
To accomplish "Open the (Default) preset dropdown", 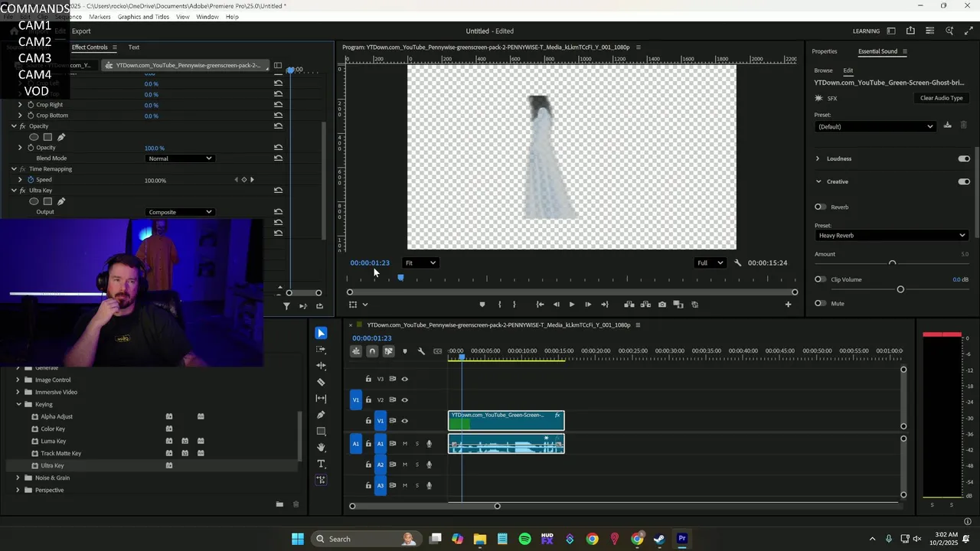I will click(876, 126).
